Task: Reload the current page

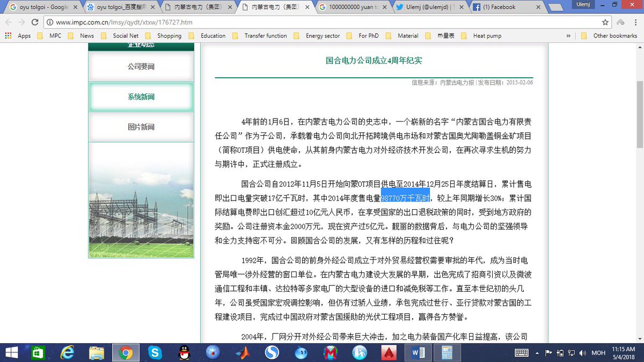Action: coord(35,23)
